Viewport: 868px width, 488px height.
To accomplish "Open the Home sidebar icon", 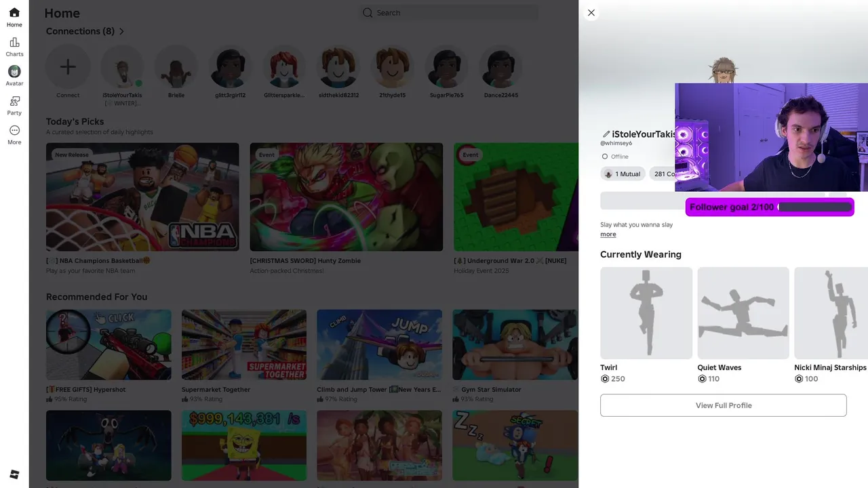I will (x=14, y=13).
